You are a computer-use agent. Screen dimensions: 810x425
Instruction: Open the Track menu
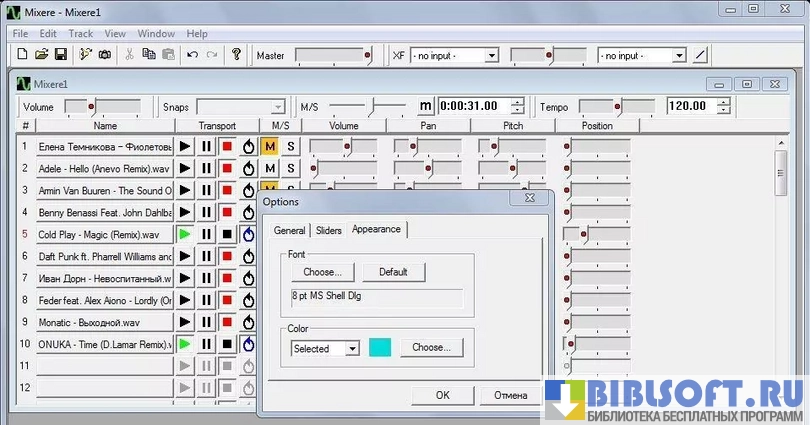point(81,33)
